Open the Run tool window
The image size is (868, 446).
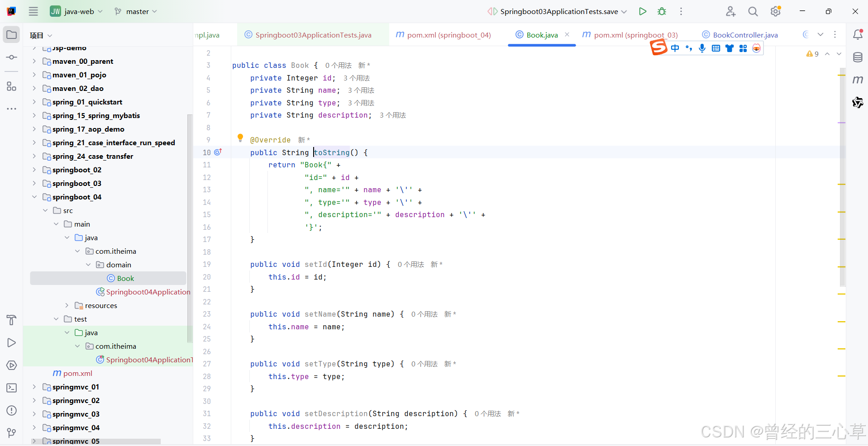[12, 343]
